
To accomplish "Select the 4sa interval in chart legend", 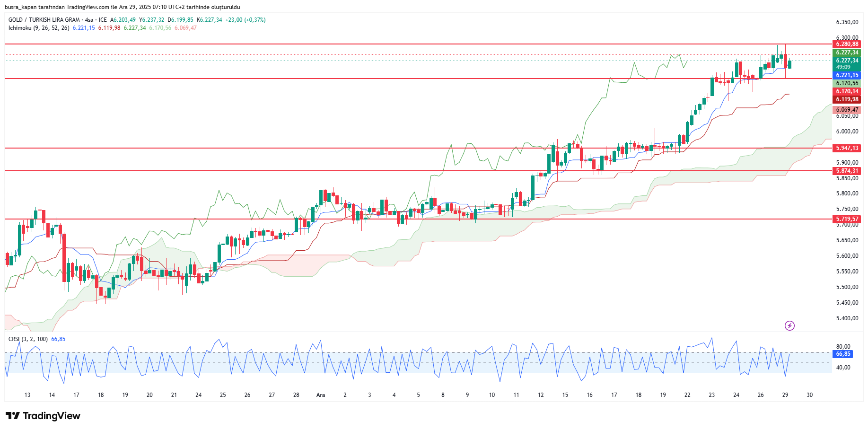I will pos(89,20).
